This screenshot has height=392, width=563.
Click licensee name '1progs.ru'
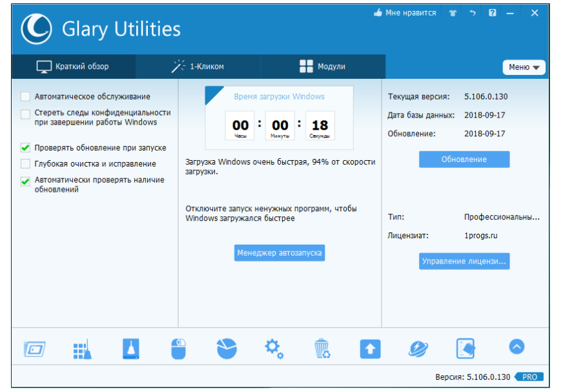tap(481, 236)
